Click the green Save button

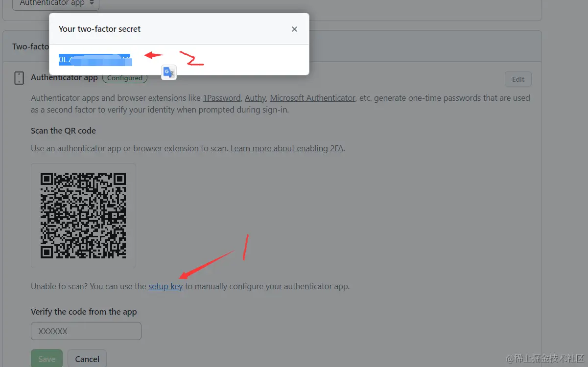point(47,359)
